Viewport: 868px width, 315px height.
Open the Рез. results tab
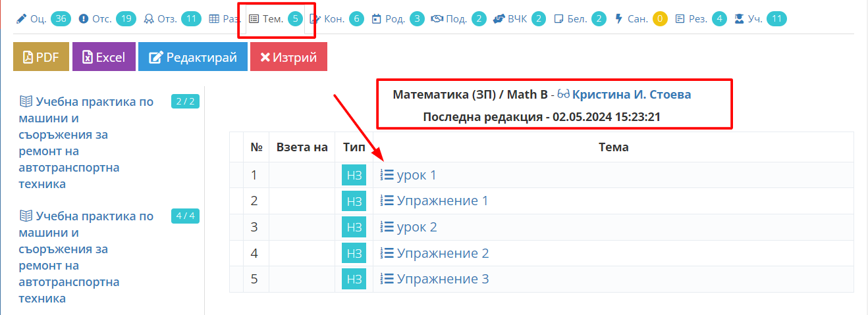coord(701,19)
